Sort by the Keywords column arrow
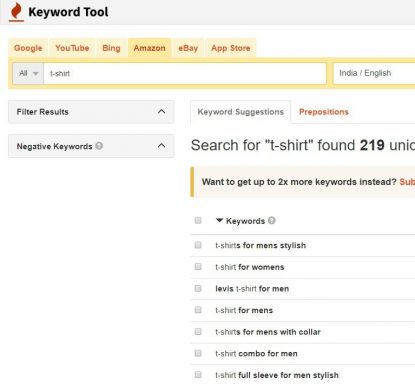Image resolution: width=415 pixels, height=385 pixels. coord(219,220)
